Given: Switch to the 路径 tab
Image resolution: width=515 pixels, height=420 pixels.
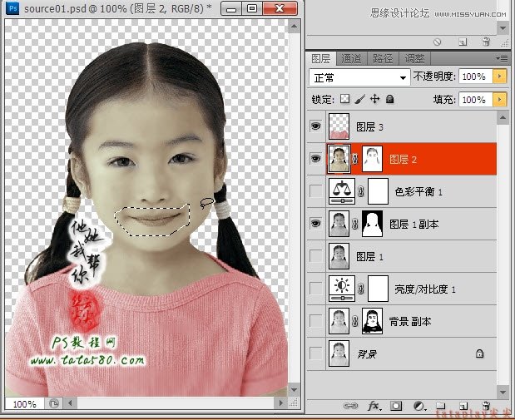Looking at the screenshot, I should 383,59.
